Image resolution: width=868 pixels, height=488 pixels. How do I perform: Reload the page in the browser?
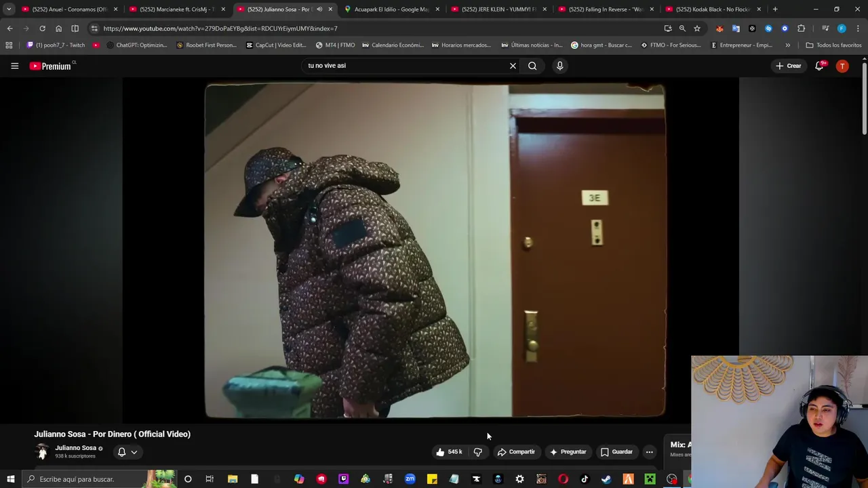tap(42, 28)
